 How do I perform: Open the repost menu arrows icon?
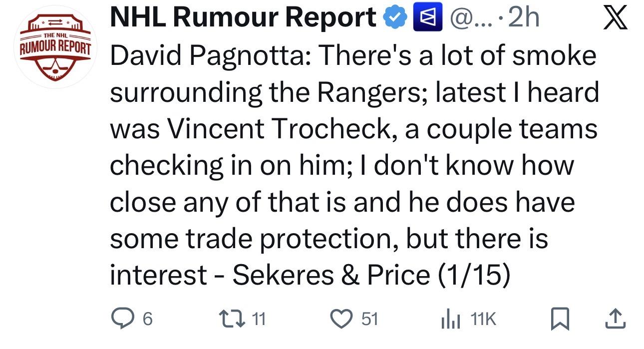tap(231, 318)
